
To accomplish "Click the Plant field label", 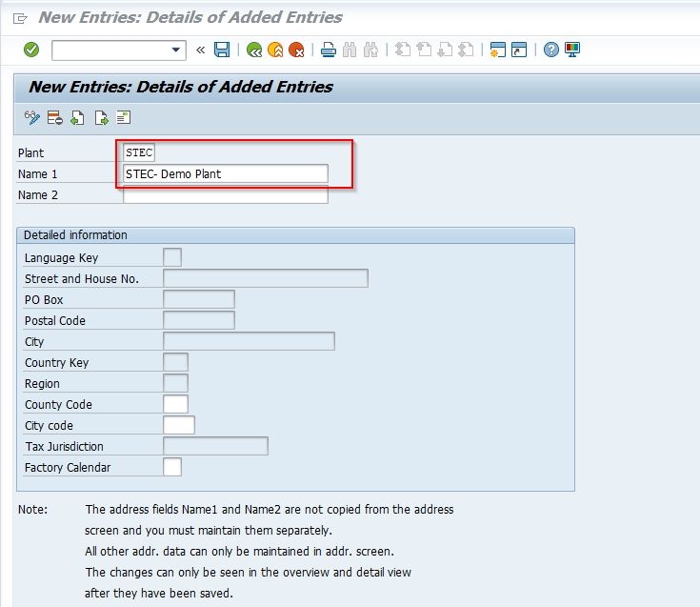I will pos(30,153).
